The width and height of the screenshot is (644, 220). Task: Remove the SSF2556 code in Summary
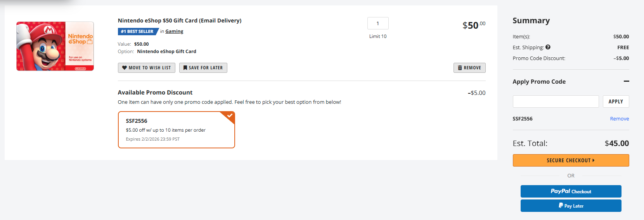[619, 119]
